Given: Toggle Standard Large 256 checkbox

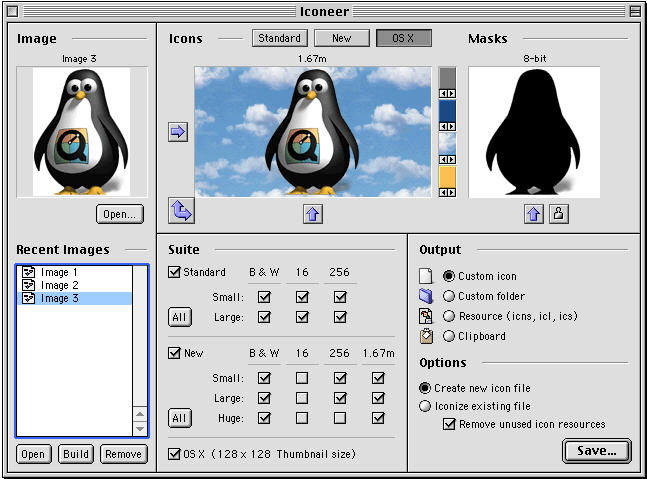Looking at the screenshot, I should [340, 317].
